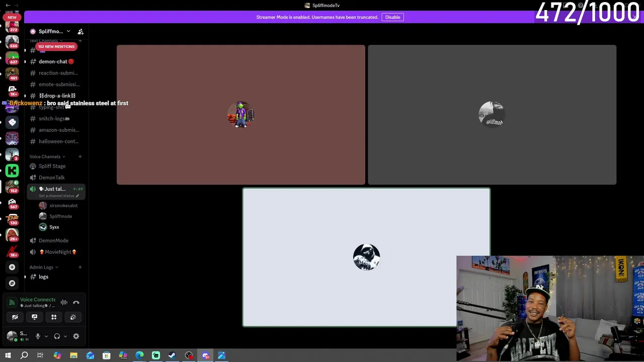Open server icon with 567 badge

12,203
